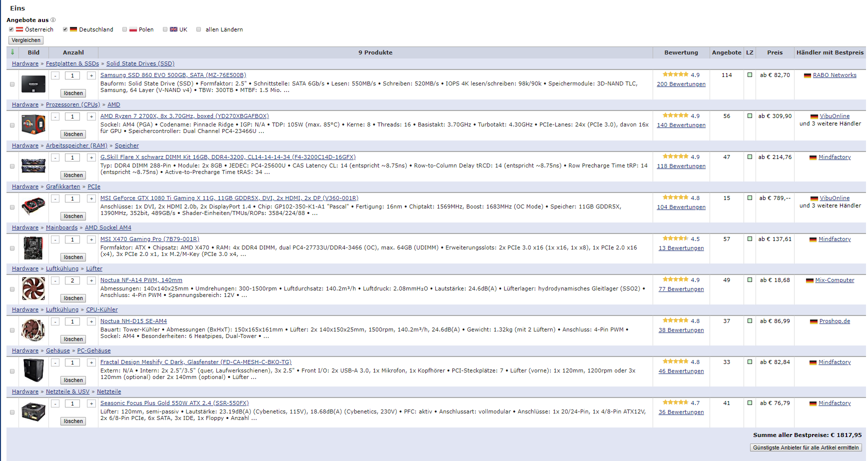Visit Proshop.de dealer link
The height and width of the screenshot is (461, 868).
[x=835, y=321]
